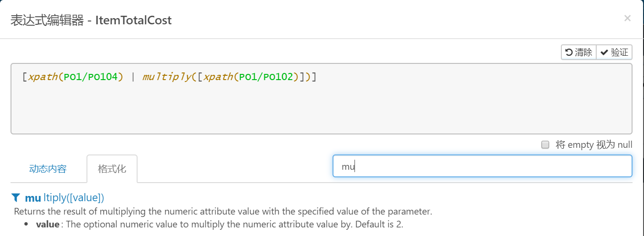The width and height of the screenshot is (644, 236).
Task: Click the checkmark icon on 验证
Action: 604,52
